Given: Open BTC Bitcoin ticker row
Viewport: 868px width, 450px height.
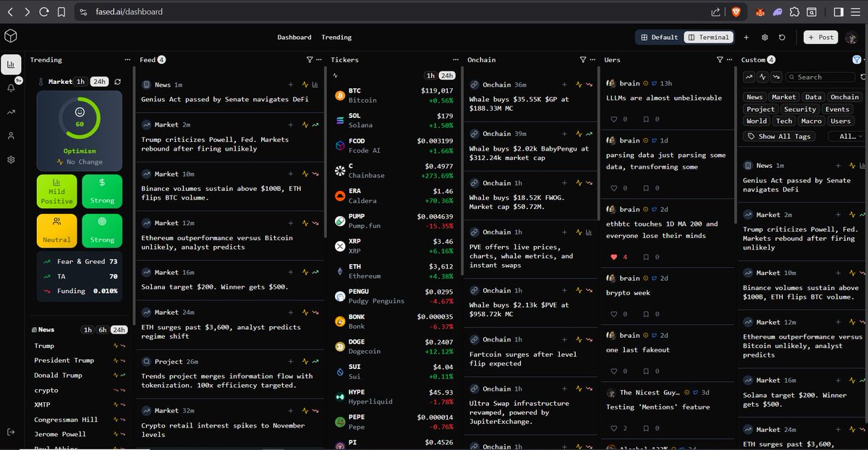Looking at the screenshot, I should tap(394, 95).
